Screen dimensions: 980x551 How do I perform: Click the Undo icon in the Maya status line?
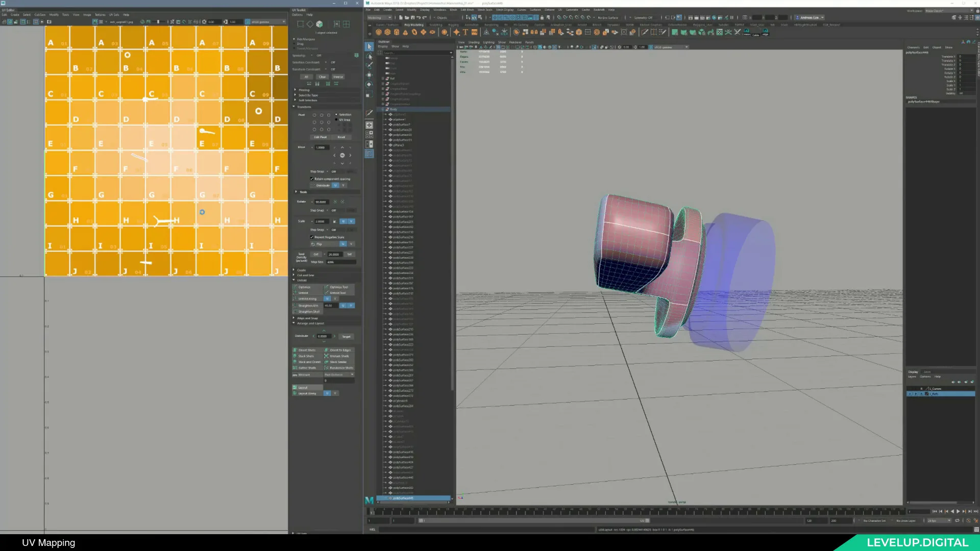tap(419, 17)
